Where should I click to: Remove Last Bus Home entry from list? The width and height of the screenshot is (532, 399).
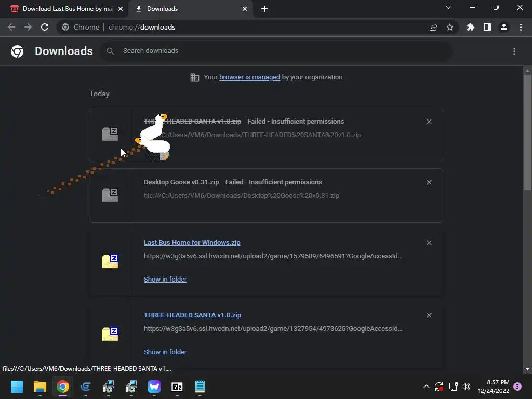(429, 243)
